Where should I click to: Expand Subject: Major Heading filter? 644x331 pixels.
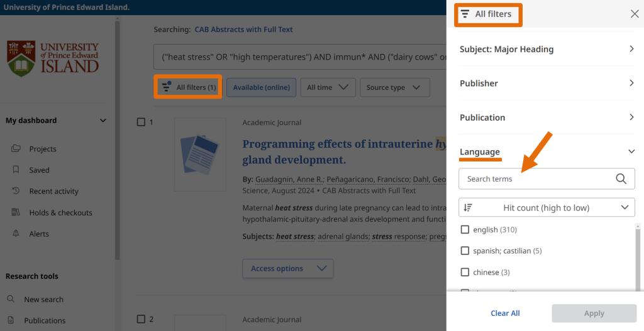631,49
